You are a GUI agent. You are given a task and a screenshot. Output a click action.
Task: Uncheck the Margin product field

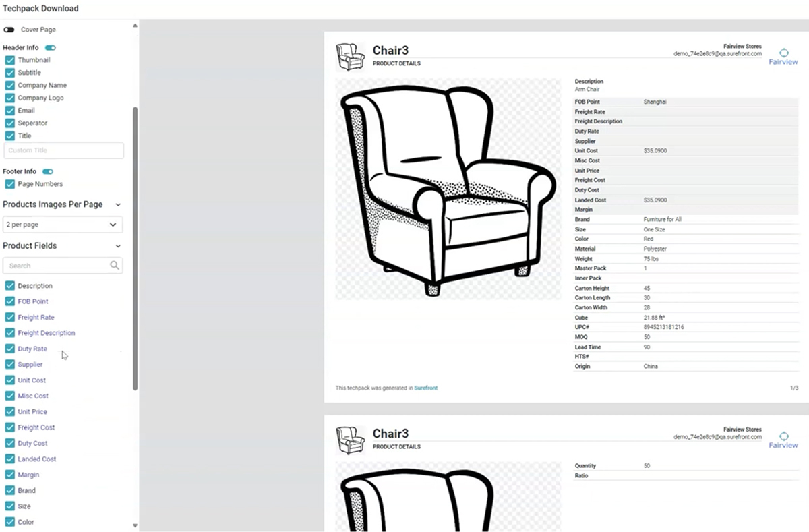[x=9, y=475]
